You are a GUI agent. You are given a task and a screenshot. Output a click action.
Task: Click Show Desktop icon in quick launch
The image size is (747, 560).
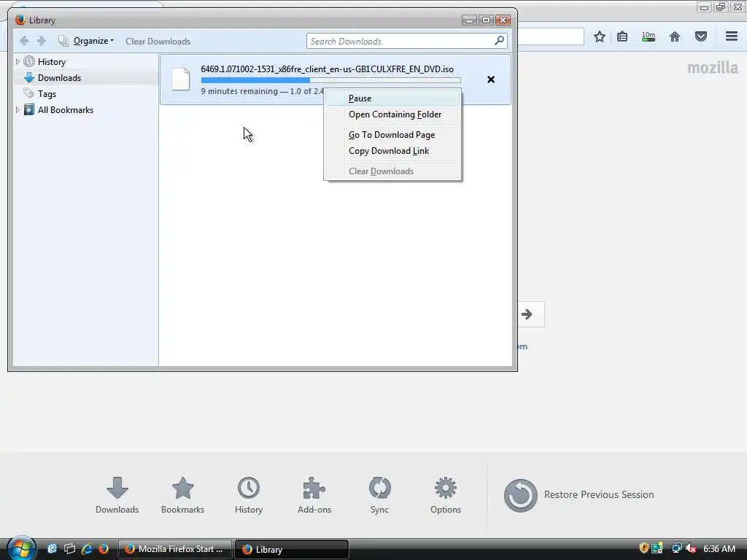point(52,549)
